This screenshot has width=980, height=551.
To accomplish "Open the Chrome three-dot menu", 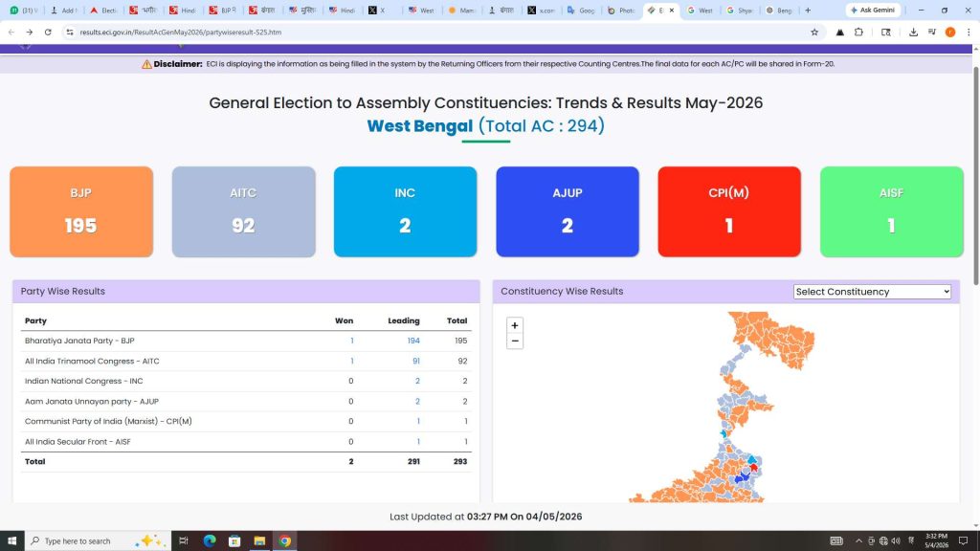I will 969,32.
